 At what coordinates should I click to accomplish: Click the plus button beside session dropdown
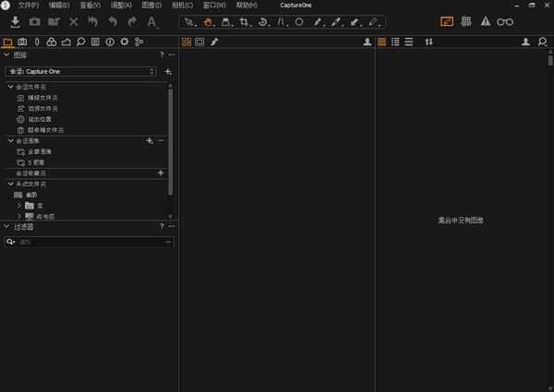(x=168, y=72)
